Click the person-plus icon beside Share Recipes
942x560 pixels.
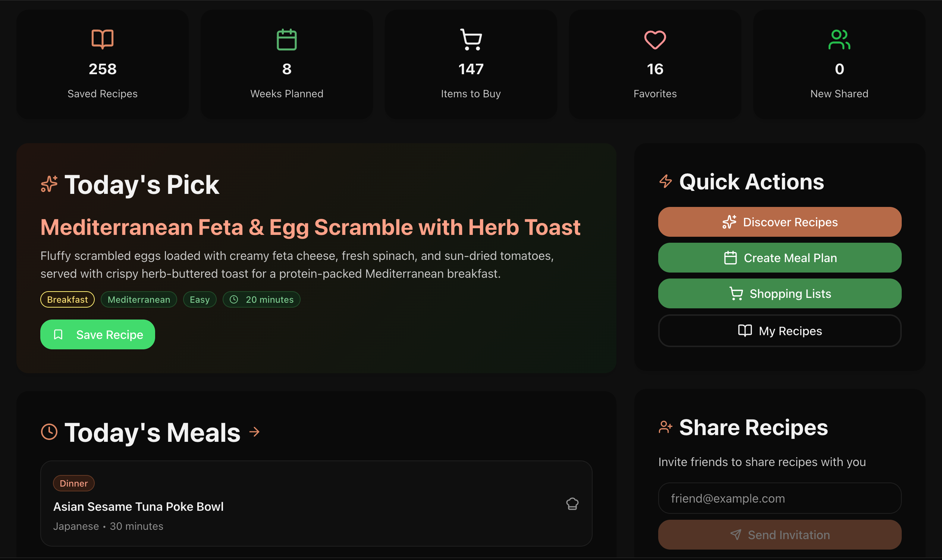coord(665,427)
